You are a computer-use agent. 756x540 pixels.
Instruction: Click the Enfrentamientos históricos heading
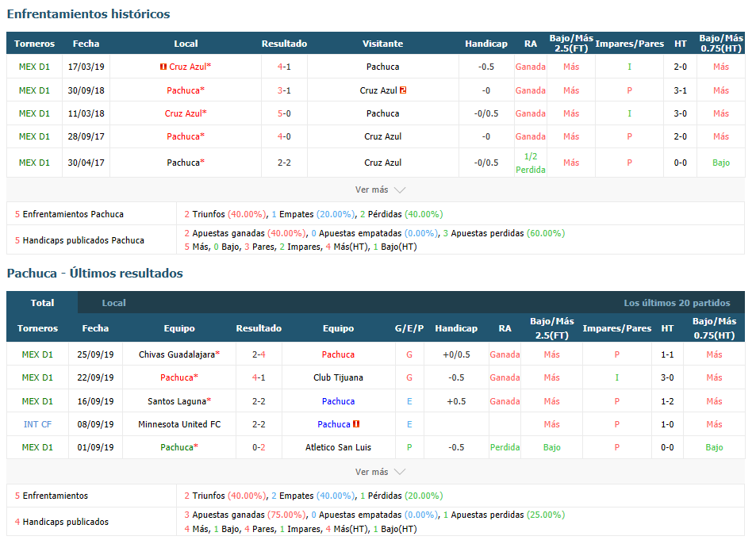click(88, 14)
